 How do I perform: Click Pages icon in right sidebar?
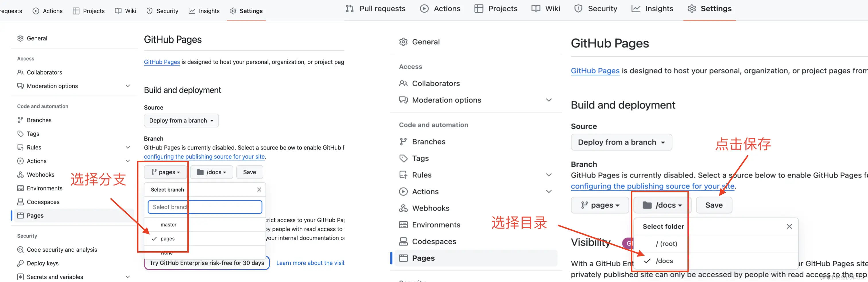coord(403,258)
